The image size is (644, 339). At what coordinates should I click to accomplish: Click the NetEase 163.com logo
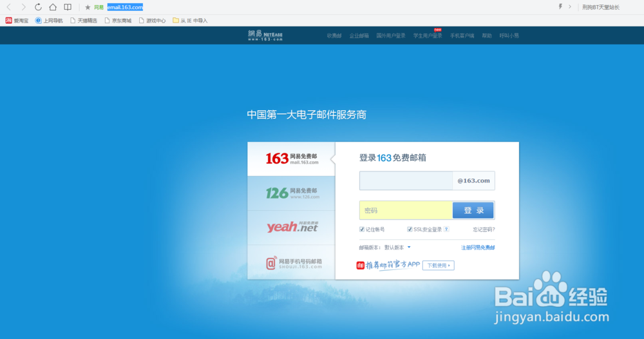coord(265,35)
